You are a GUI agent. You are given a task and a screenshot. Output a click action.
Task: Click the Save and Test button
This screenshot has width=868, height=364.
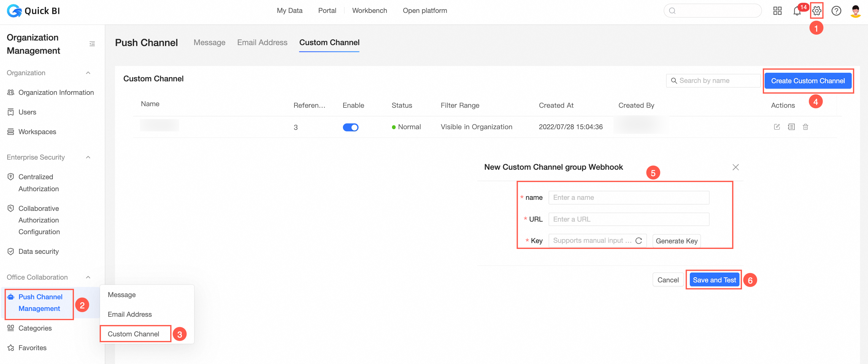pyautogui.click(x=714, y=280)
